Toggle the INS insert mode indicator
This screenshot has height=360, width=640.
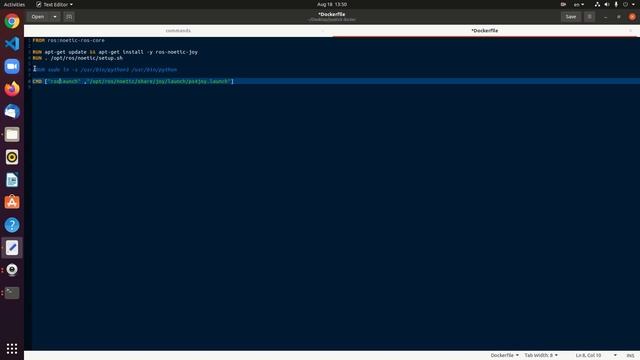(x=630, y=356)
